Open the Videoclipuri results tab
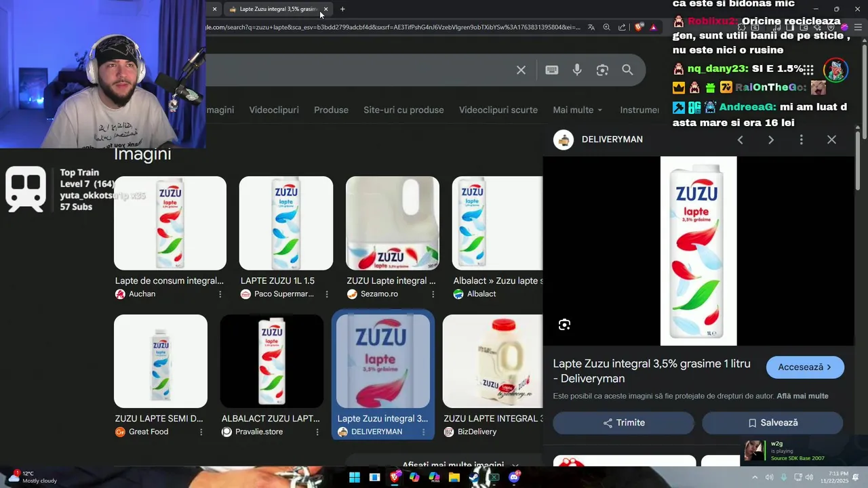Image resolution: width=868 pixels, height=488 pixels. (274, 110)
